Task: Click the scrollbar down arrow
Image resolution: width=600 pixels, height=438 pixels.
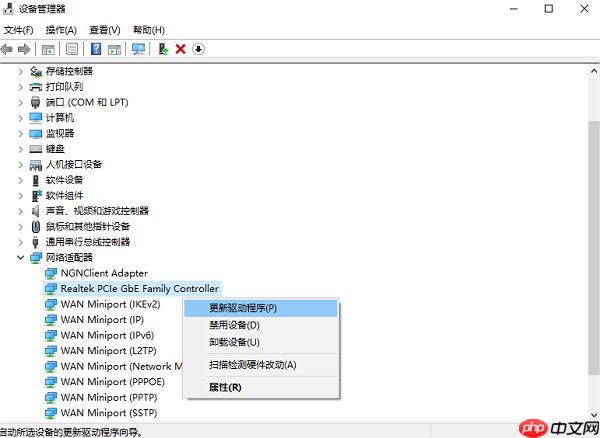Action: pyautogui.click(x=594, y=415)
